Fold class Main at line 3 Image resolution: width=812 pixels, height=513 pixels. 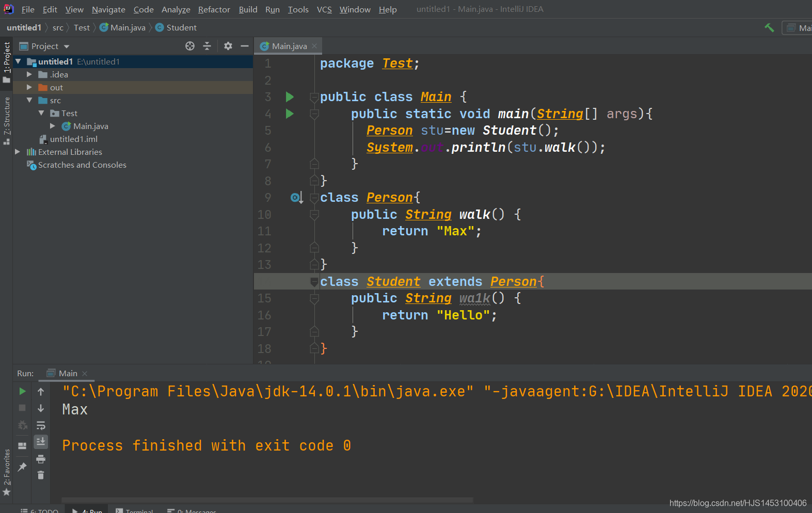coord(314,97)
